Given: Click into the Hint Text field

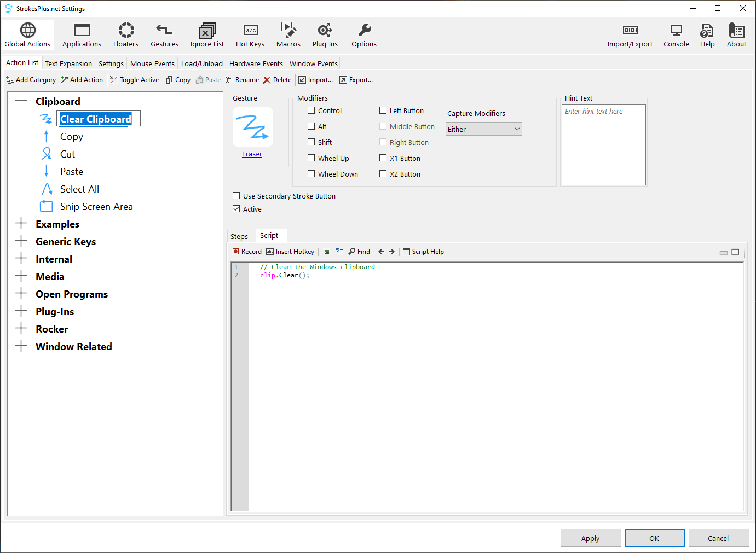Looking at the screenshot, I should click(604, 145).
